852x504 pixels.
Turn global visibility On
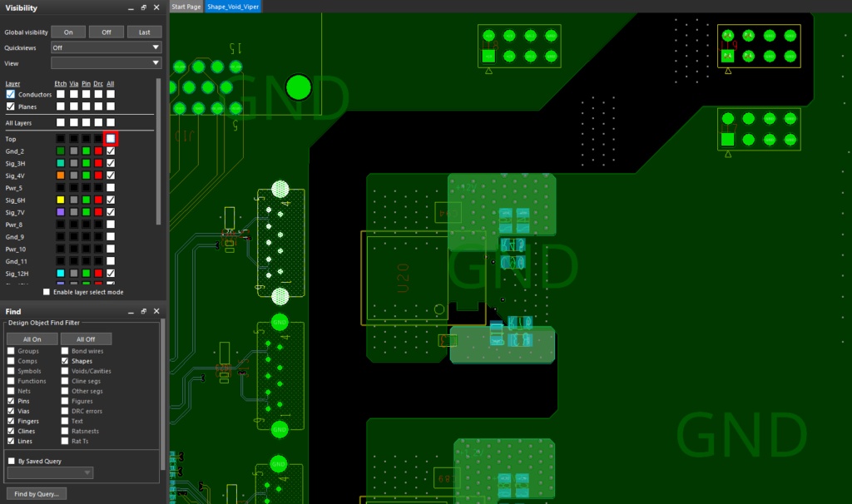[x=68, y=32]
